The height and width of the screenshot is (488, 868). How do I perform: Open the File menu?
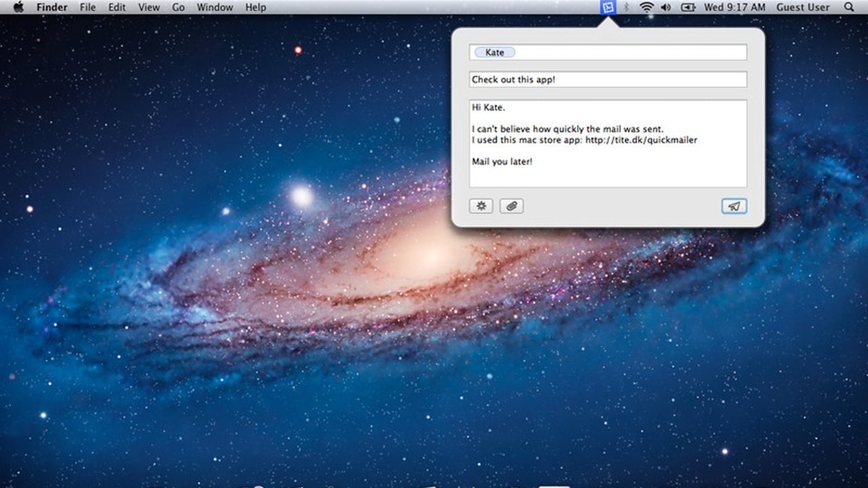pyautogui.click(x=87, y=7)
